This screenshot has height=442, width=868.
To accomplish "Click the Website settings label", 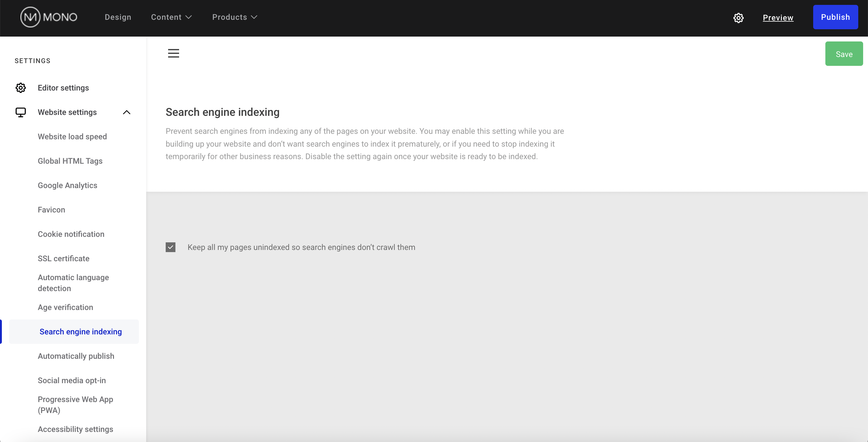I will pyautogui.click(x=67, y=112).
